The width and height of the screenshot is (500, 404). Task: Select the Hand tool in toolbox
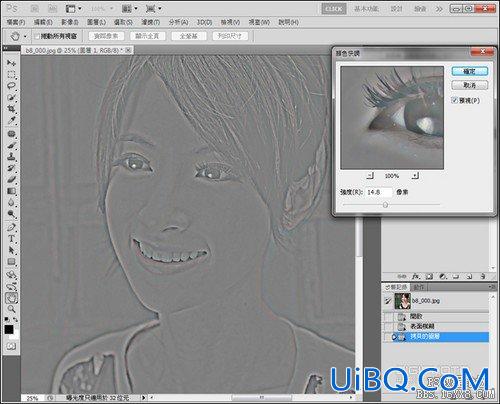pyautogui.click(x=11, y=298)
